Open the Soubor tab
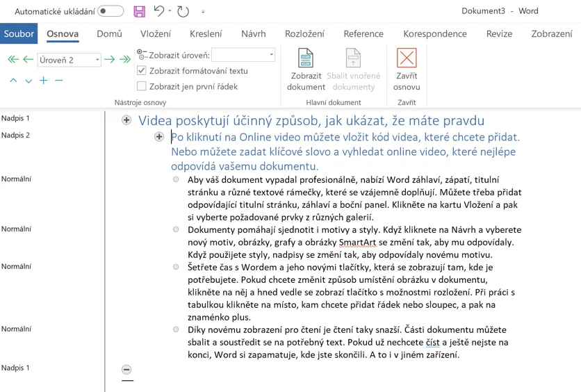The image size is (581, 392). (x=19, y=34)
